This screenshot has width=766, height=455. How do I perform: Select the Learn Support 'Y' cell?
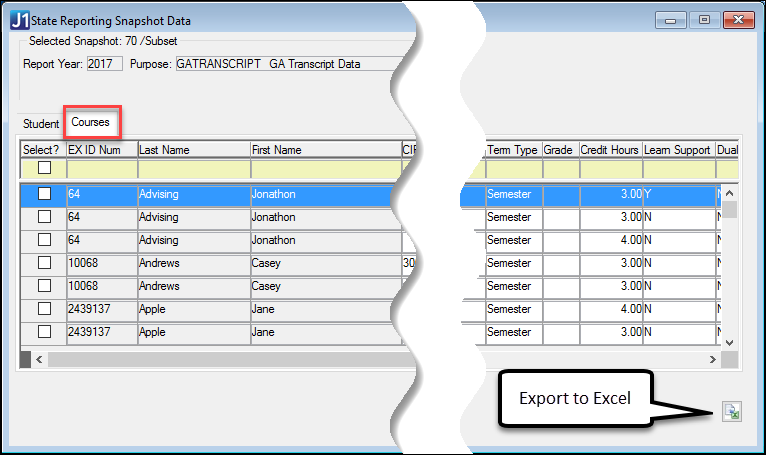(x=679, y=194)
